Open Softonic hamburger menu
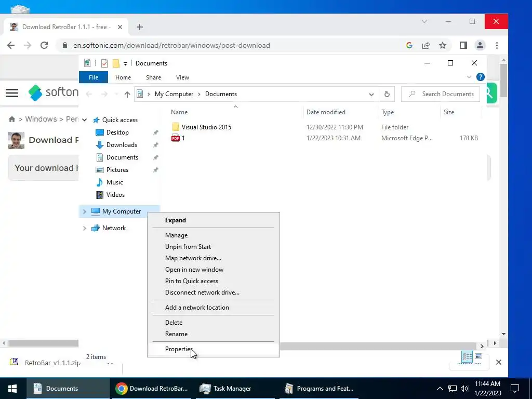 pyautogui.click(x=12, y=92)
